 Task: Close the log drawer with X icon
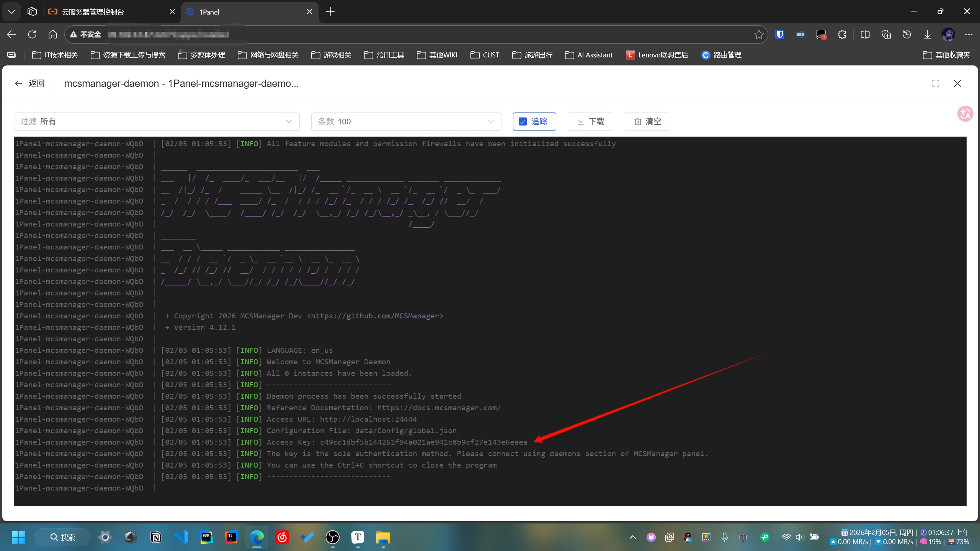(957, 83)
